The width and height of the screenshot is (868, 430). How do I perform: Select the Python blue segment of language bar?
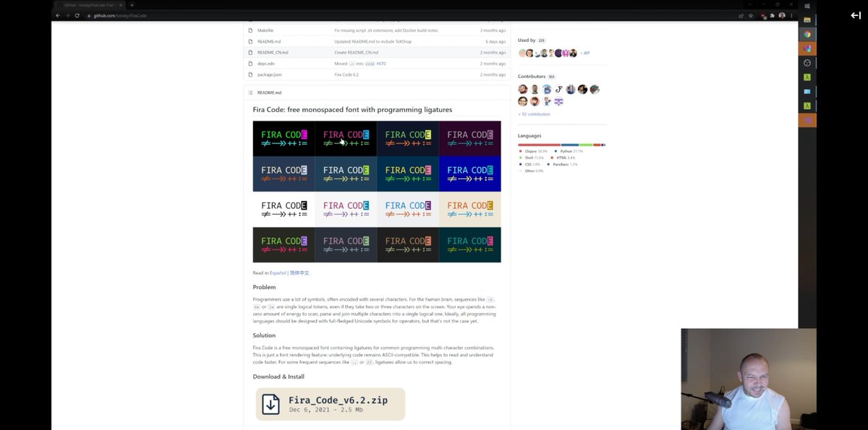tap(570, 145)
